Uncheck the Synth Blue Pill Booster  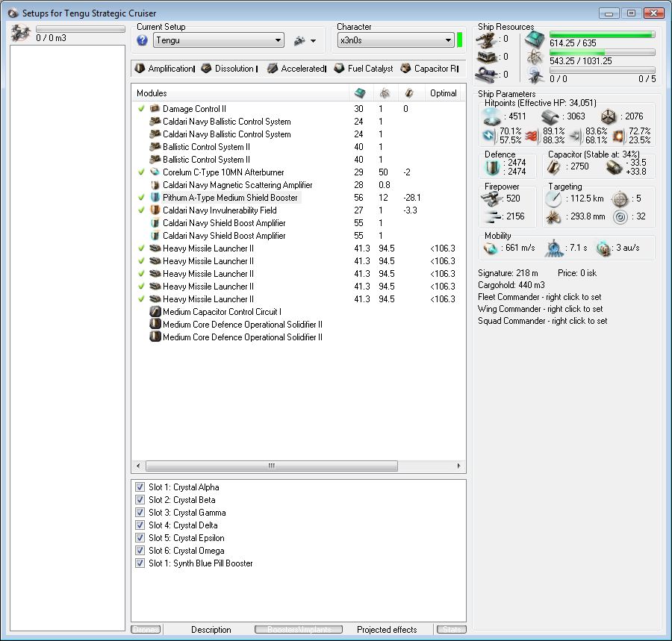coord(140,563)
